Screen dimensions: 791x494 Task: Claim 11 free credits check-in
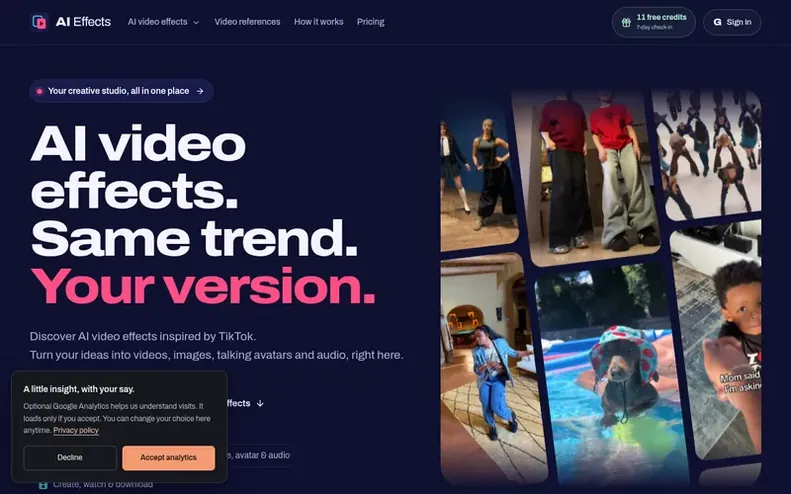point(653,22)
